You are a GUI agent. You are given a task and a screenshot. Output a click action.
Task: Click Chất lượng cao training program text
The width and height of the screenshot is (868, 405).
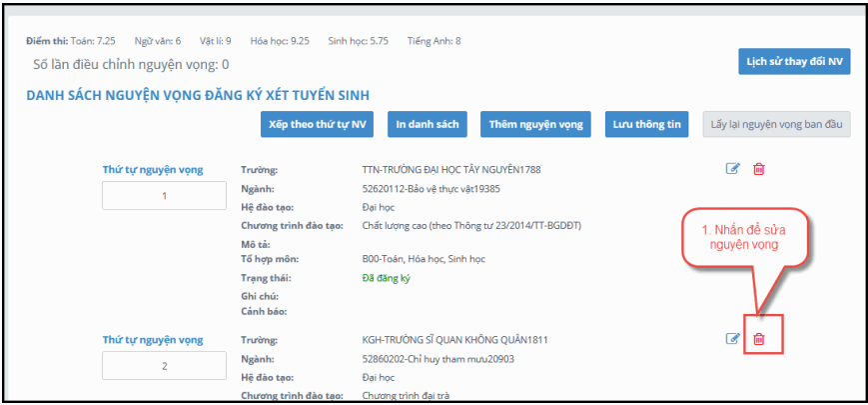471,225
